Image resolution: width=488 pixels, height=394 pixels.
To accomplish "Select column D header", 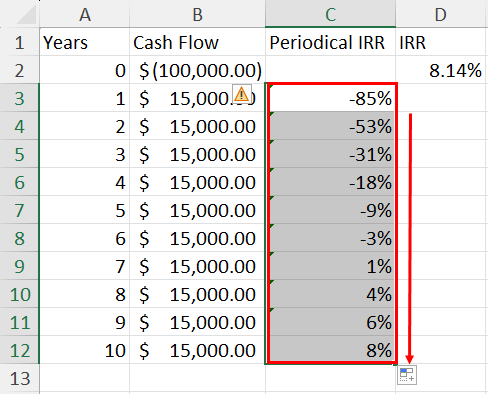I will click(x=440, y=14).
